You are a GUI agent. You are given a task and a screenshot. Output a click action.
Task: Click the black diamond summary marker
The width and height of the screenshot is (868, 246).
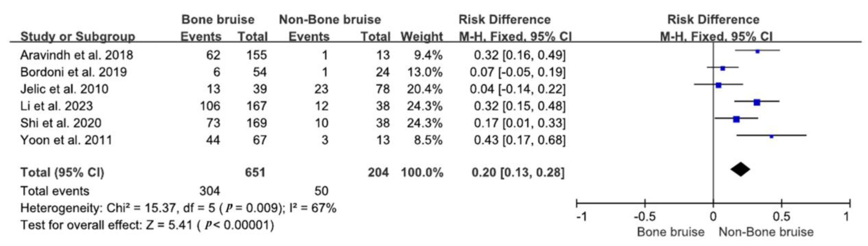pos(740,169)
